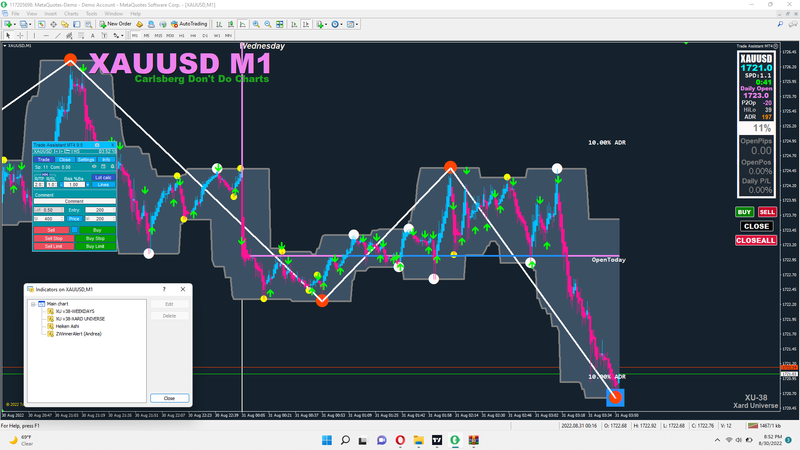This screenshot has width=800, height=450.
Task: Open the Charts menu
Action: pos(71,14)
